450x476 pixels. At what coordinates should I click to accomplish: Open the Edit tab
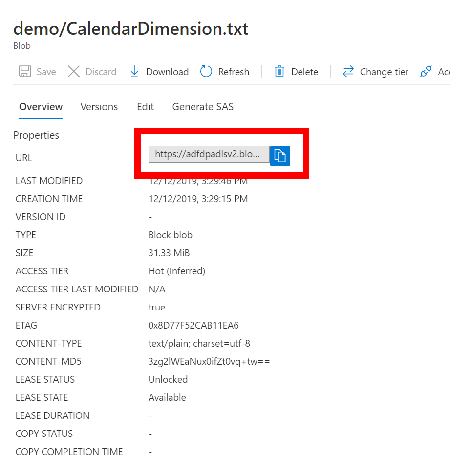coord(145,107)
